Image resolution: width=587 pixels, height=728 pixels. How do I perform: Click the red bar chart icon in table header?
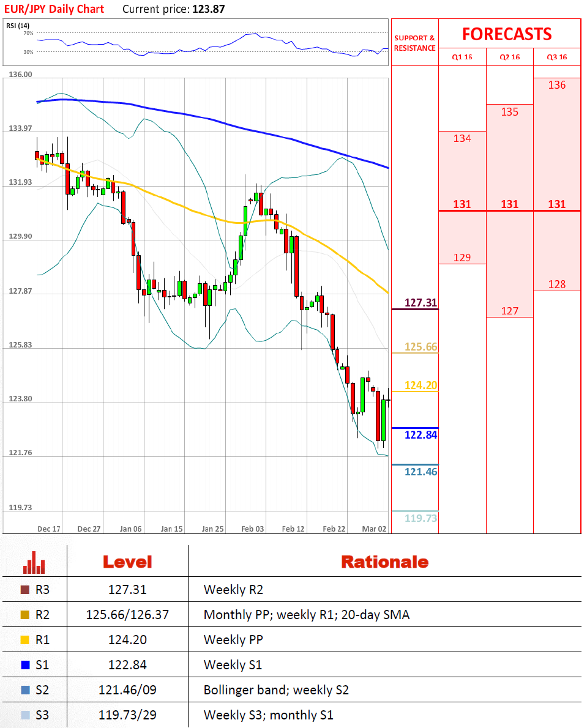click(34, 562)
